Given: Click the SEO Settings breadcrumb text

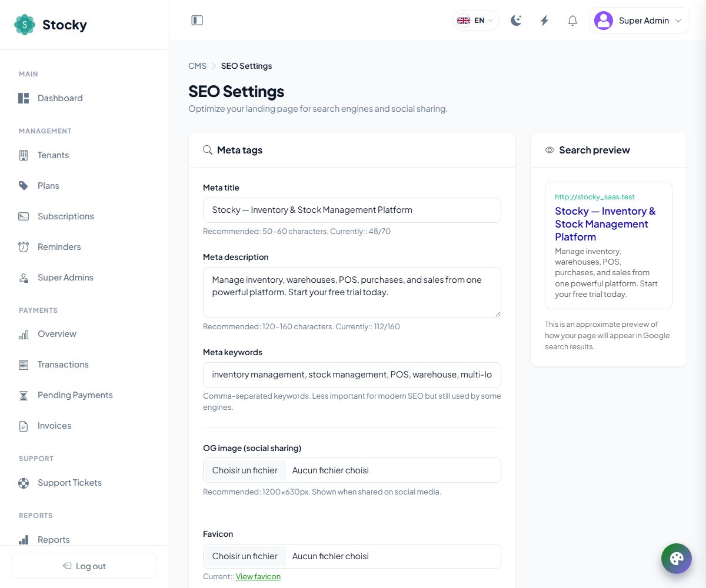Looking at the screenshot, I should coord(247,66).
